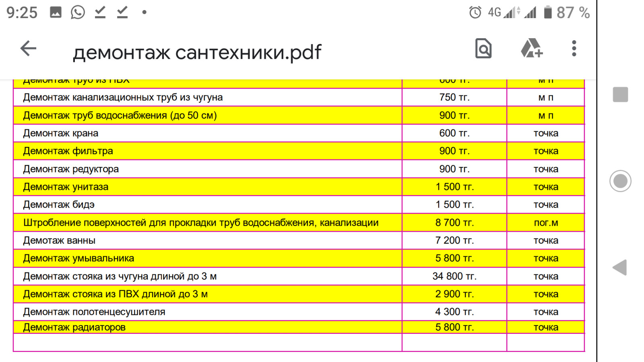Tap the back arrow icon
Screen dimensions: 644x362
pos(28,49)
